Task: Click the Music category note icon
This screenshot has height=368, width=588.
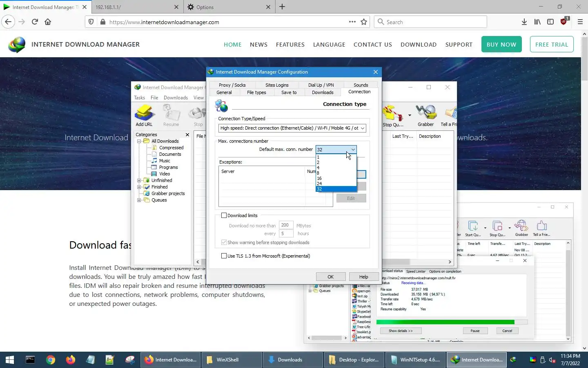Action: 154,161
